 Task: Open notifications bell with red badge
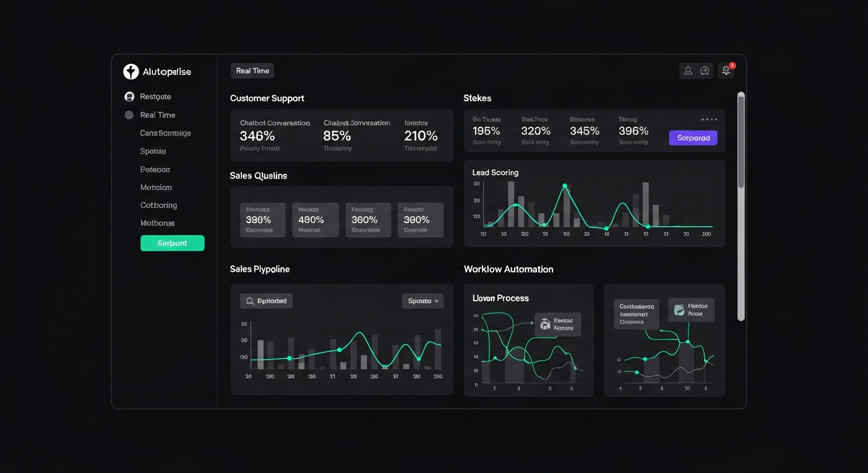click(726, 71)
